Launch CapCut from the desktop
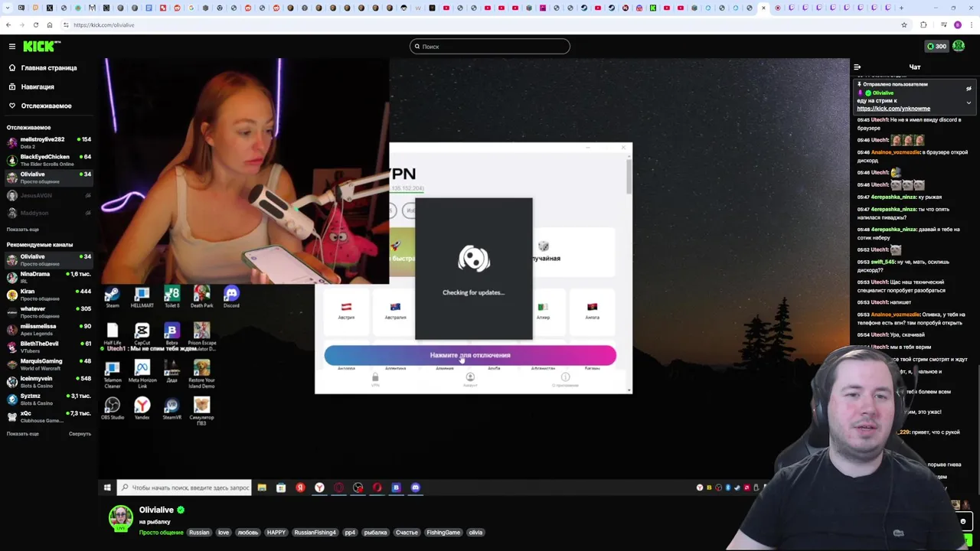 coord(142,334)
